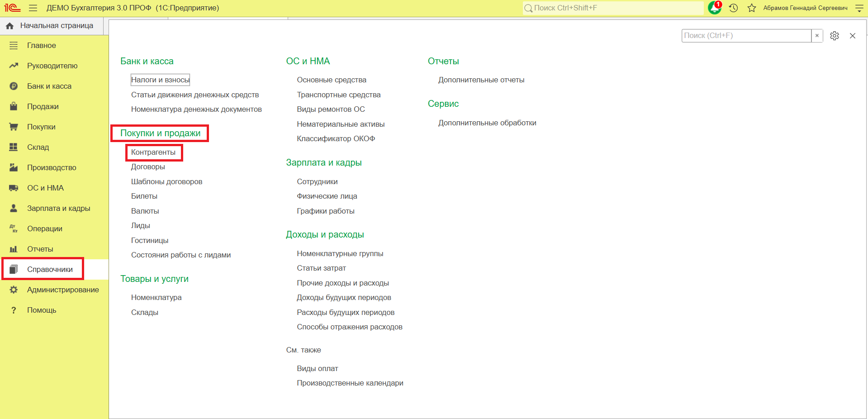Click the global search field in title bar
The image size is (868, 419).
click(x=613, y=8)
